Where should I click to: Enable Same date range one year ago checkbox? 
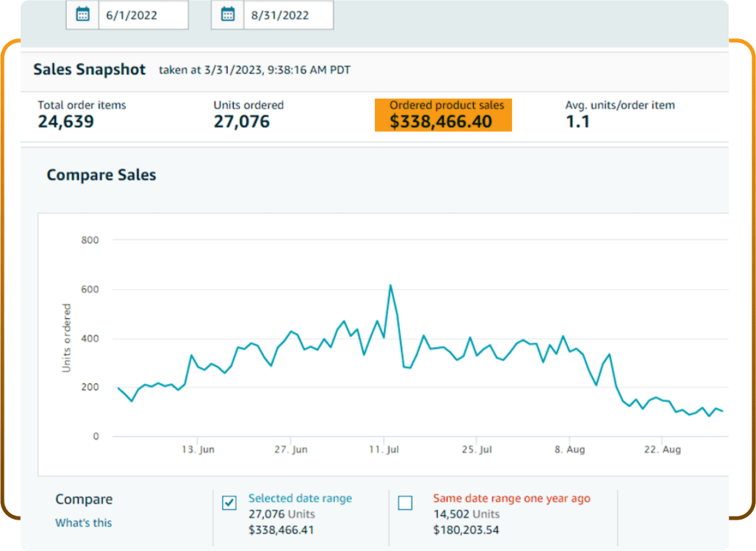pos(406,503)
